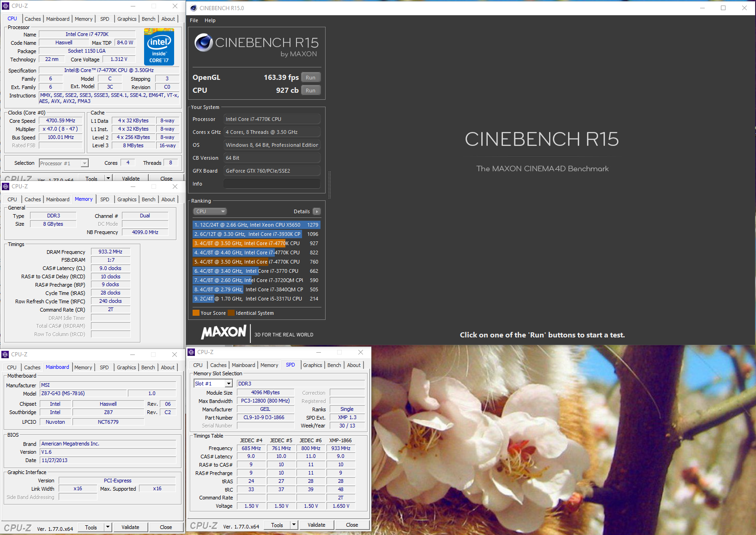756x535 pixels.
Task: Click the Core Voltage value 1.312 V
Action: 119,59
